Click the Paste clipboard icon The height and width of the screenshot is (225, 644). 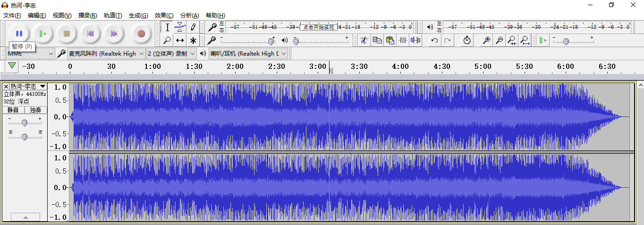pyautogui.click(x=390, y=40)
